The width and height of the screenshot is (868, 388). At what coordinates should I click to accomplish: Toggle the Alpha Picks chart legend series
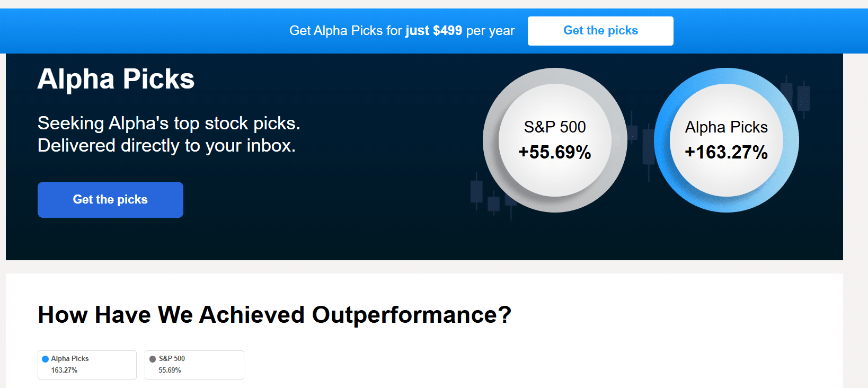tap(87, 365)
